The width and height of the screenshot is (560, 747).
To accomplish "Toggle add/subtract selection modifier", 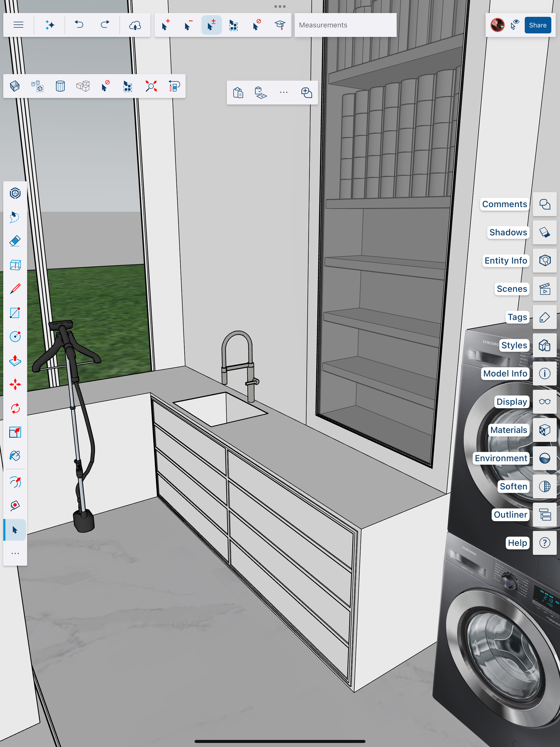I will [211, 25].
